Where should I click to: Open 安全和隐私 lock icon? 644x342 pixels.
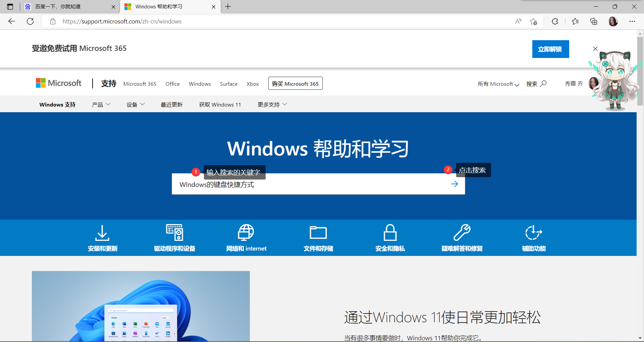(390, 232)
